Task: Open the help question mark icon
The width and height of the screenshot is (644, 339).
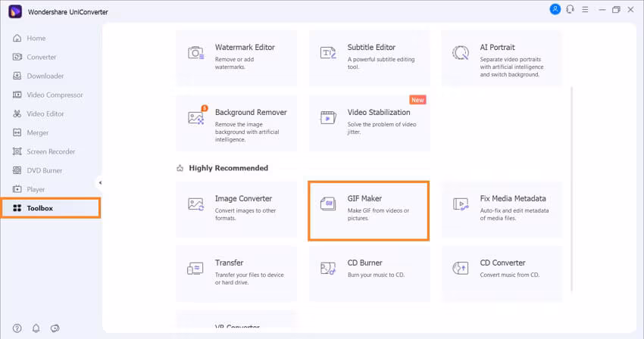Action: (x=17, y=328)
